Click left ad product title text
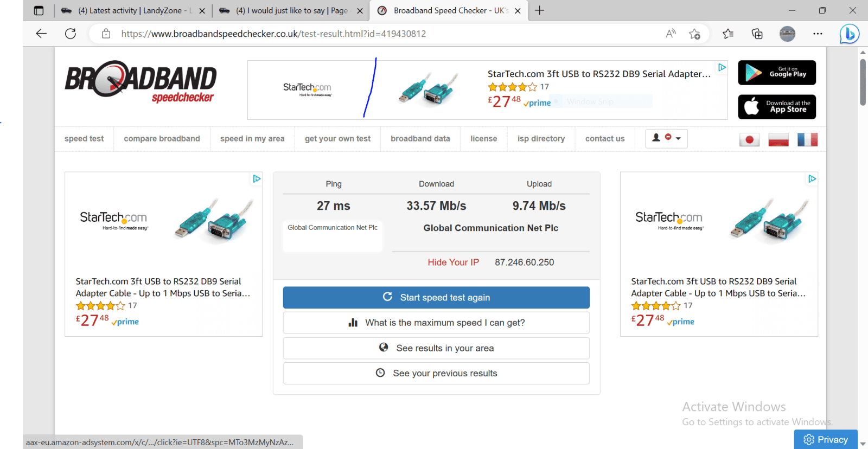 163,287
